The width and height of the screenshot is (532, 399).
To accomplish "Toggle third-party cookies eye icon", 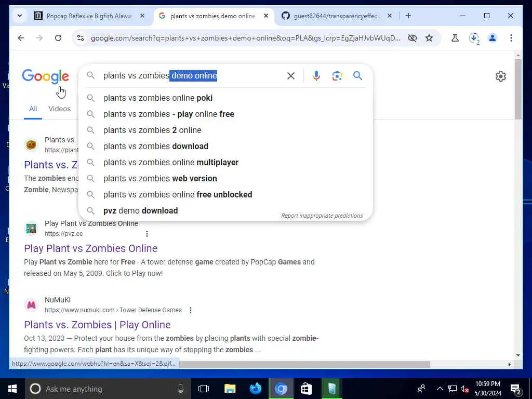I will 412,38.
